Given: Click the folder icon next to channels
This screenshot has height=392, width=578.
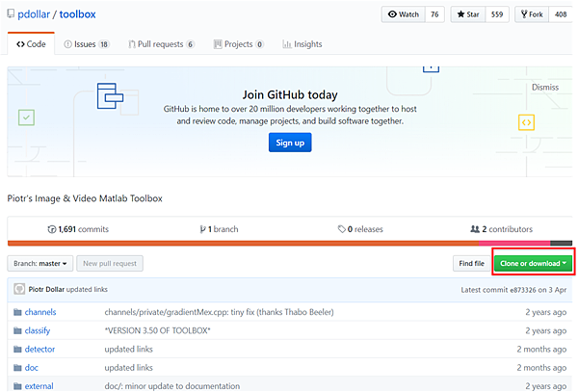Looking at the screenshot, I should tap(16, 312).
